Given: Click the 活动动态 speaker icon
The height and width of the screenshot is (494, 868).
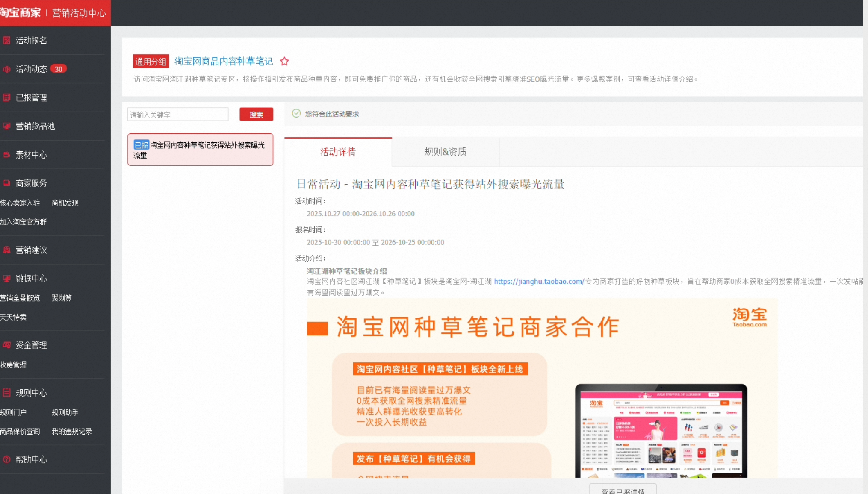Looking at the screenshot, I should click(x=7, y=69).
